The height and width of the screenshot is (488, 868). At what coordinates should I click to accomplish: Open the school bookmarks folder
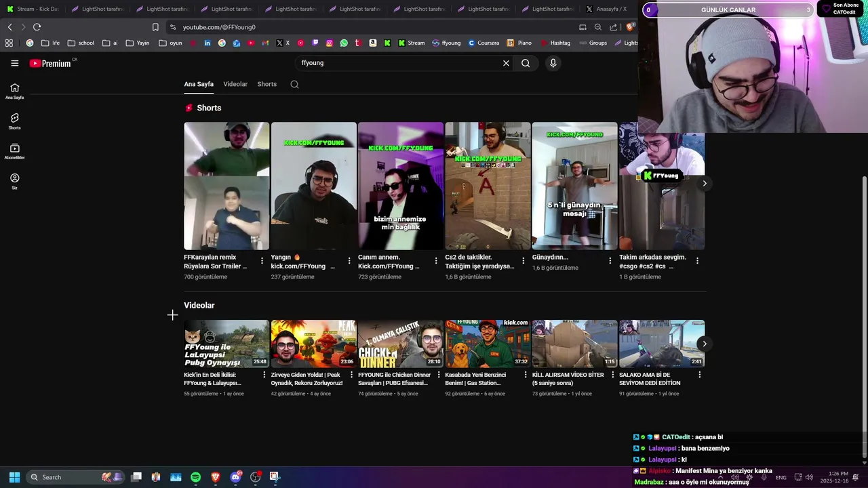(x=81, y=43)
